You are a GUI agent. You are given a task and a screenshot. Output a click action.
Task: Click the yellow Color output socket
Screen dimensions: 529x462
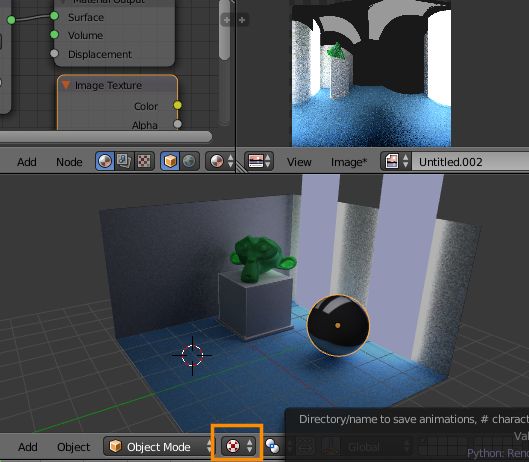(177, 105)
